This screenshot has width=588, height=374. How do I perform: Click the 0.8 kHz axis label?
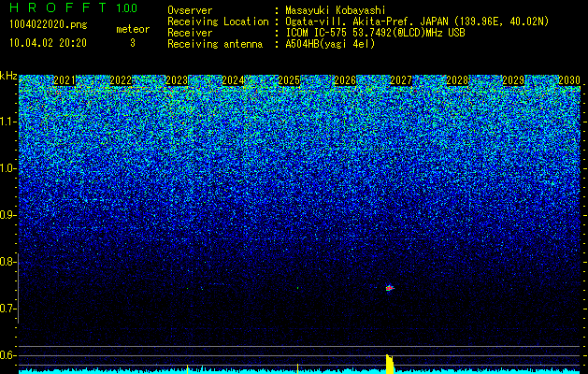[x=7, y=262]
